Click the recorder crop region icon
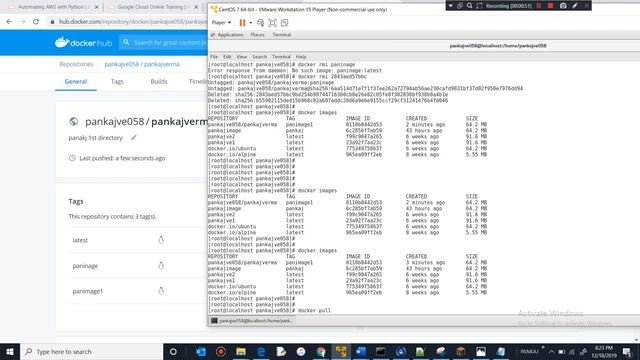 [x=479, y=6]
